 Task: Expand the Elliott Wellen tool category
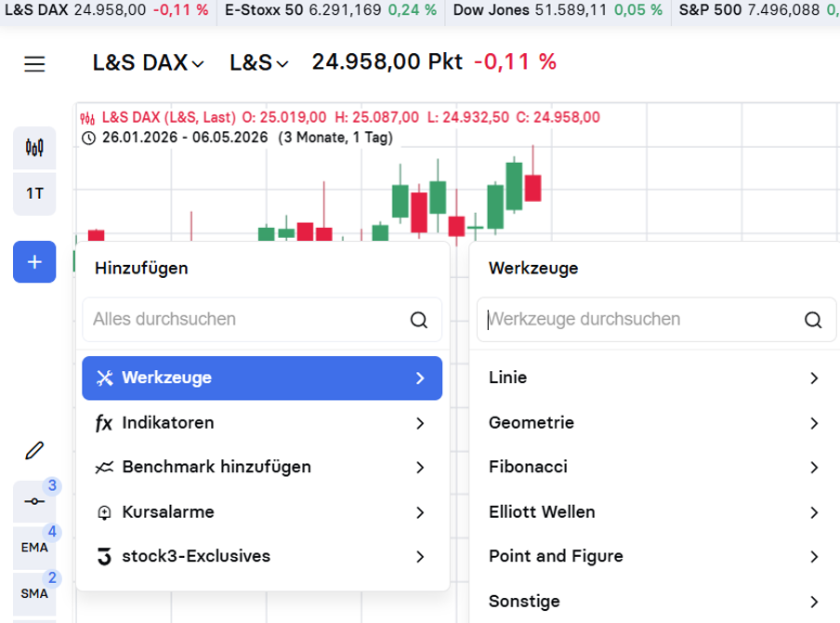(653, 512)
